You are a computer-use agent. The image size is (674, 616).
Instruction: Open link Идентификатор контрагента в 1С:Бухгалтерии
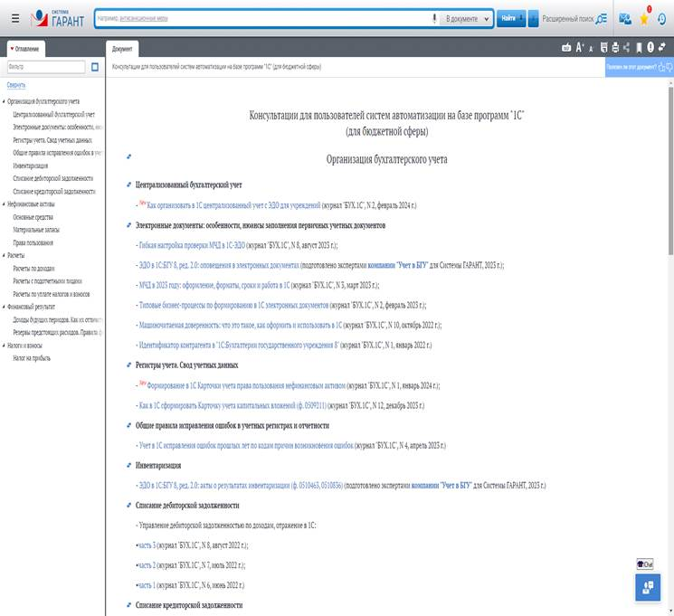tap(239, 345)
